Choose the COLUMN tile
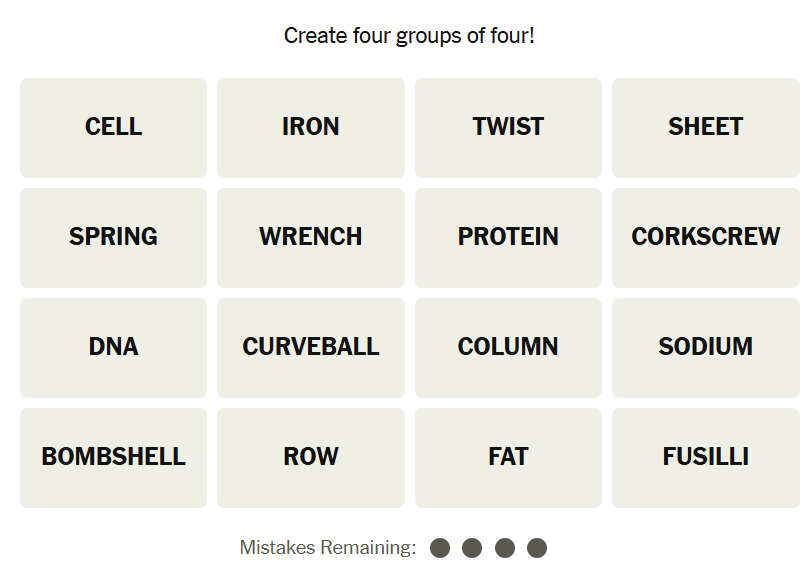808x571 pixels. tap(508, 347)
